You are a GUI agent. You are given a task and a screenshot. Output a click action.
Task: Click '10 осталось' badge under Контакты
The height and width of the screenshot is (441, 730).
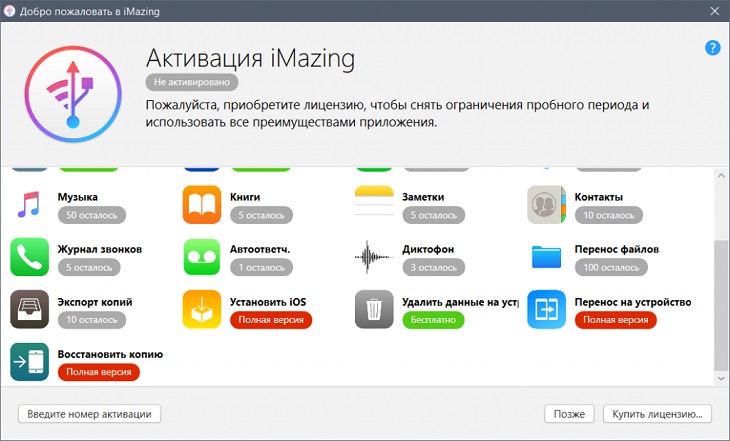[608, 215]
